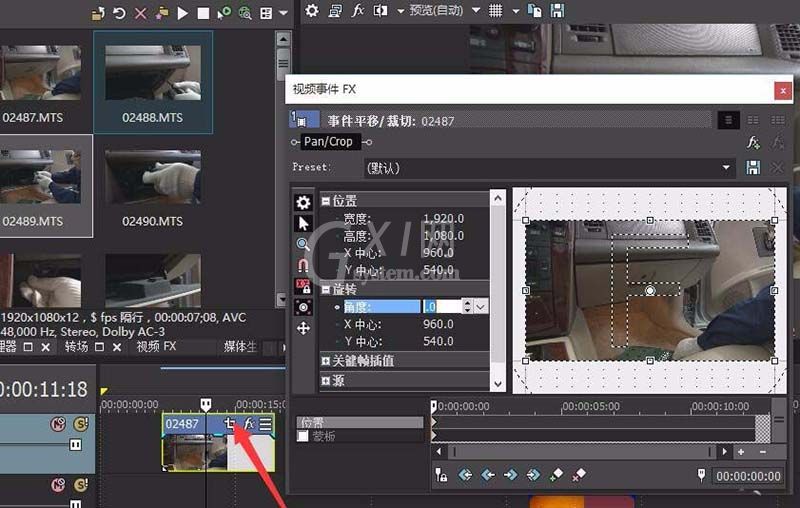Click the keyframe cursor time field 00:00:00:00

(x=748, y=476)
